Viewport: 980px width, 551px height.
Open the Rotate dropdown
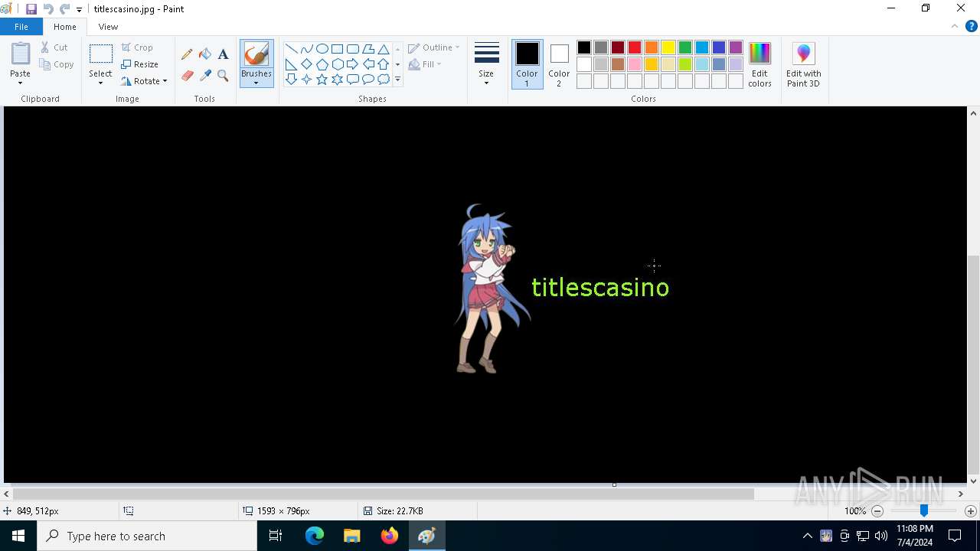click(x=145, y=81)
